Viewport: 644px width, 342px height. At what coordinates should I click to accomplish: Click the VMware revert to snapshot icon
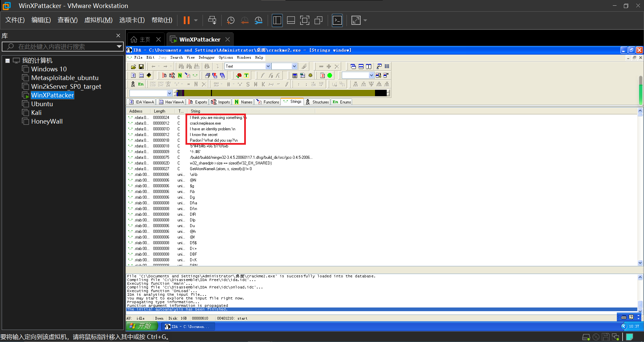(x=245, y=20)
